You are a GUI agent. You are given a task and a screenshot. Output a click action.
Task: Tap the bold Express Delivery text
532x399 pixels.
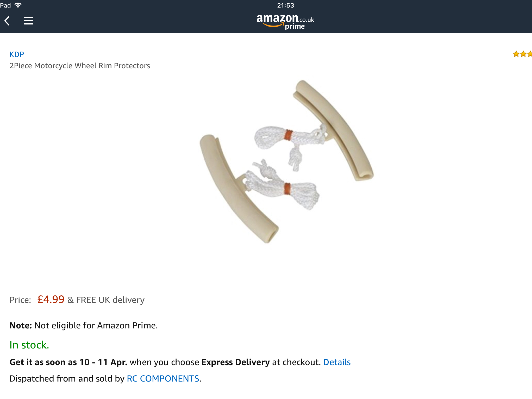235,362
